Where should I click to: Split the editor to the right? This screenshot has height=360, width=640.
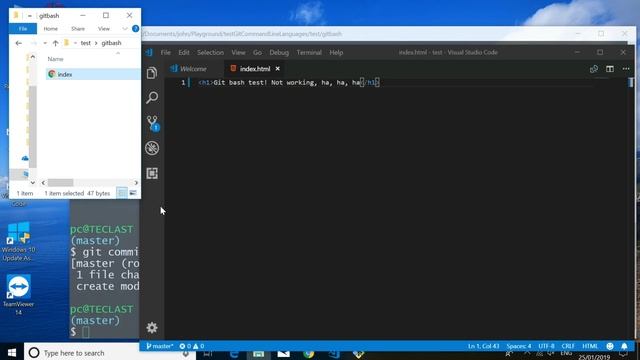610,69
